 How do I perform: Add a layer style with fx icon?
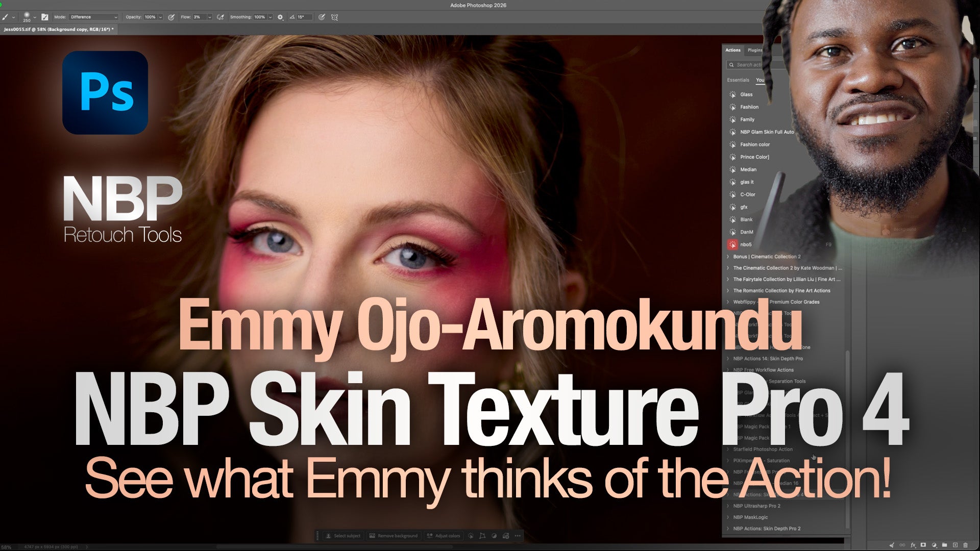913,545
